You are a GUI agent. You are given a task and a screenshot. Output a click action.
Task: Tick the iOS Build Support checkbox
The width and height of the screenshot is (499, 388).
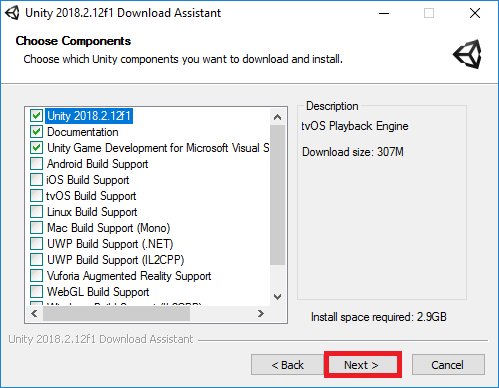[36, 180]
